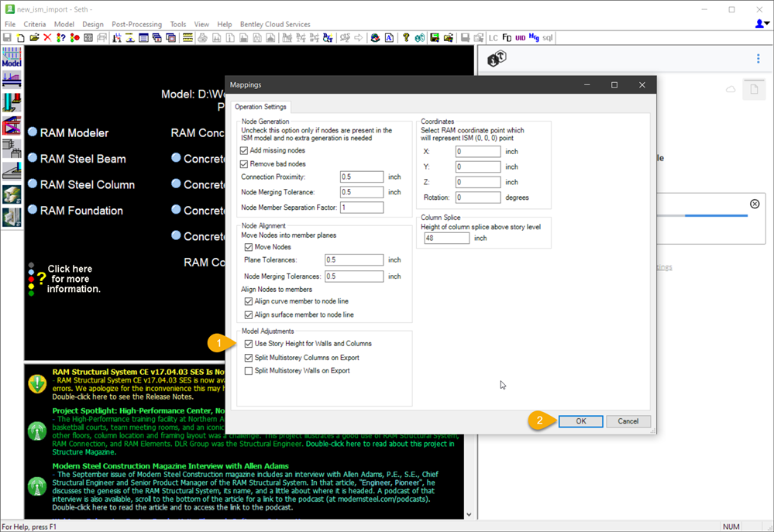Open the user account dropdown in the menu bar

coord(762,24)
